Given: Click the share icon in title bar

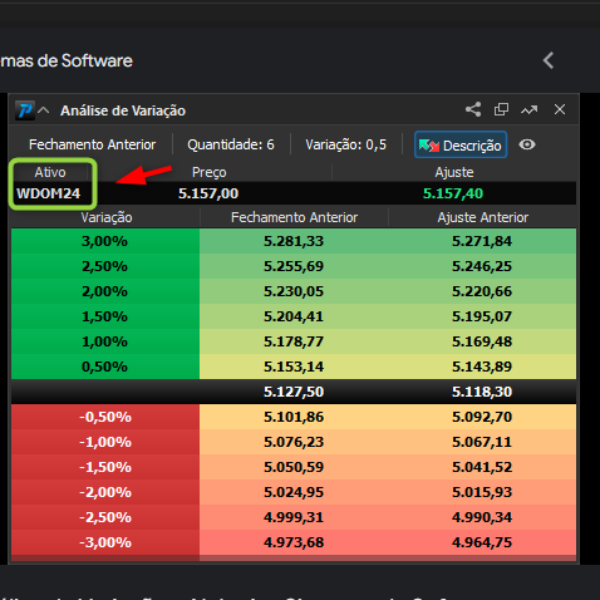Looking at the screenshot, I should 473,110.
